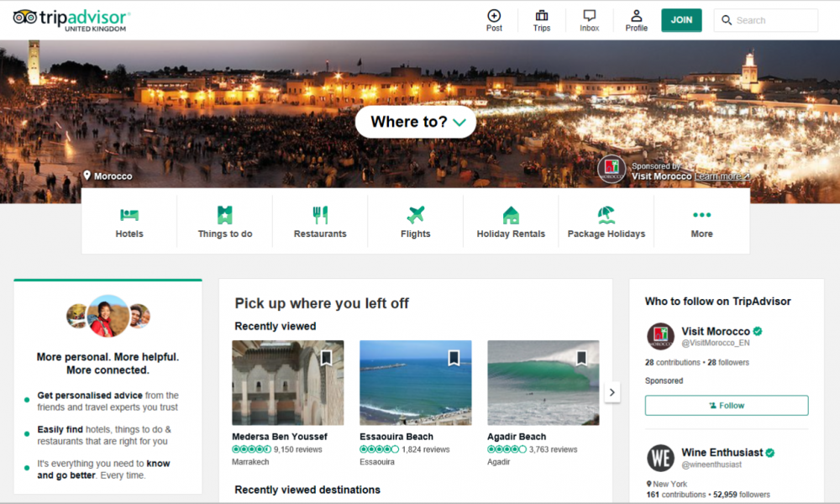Image resolution: width=840 pixels, height=504 pixels.
Task: Click the 9,150 reviews count
Action: coord(298,449)
